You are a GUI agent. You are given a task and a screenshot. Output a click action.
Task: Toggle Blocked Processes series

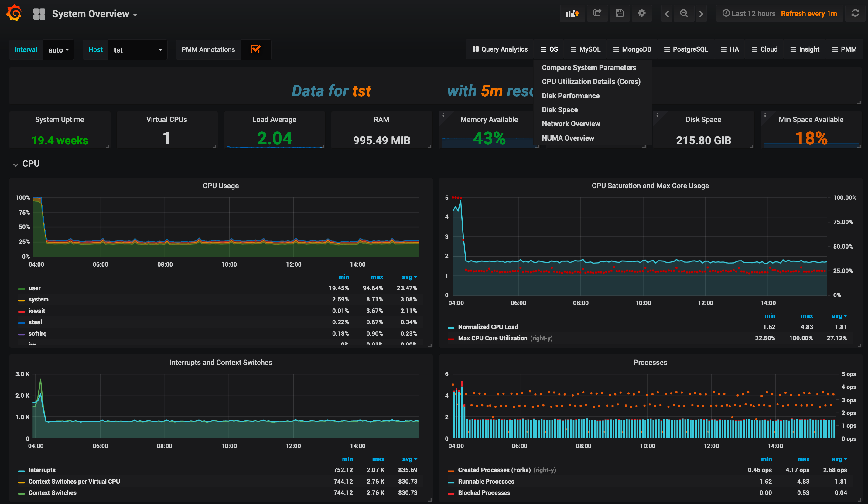click(484, 493)
